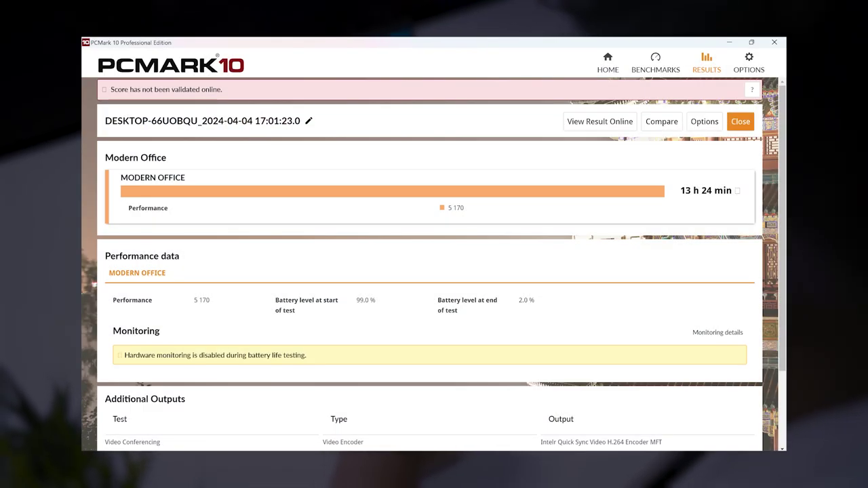Screen dimensions: 868x488
Task: Click the question mark help icon
Action: 751,89
